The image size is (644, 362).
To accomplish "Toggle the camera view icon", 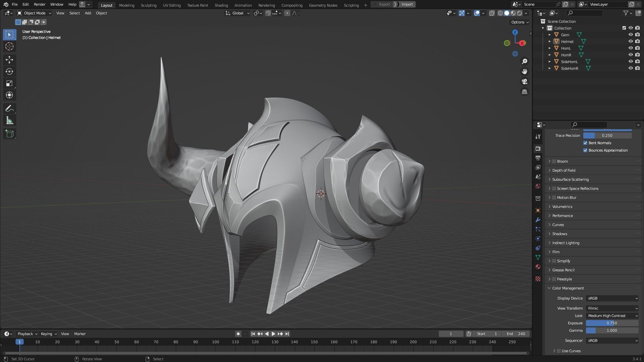I will [524, 82].
